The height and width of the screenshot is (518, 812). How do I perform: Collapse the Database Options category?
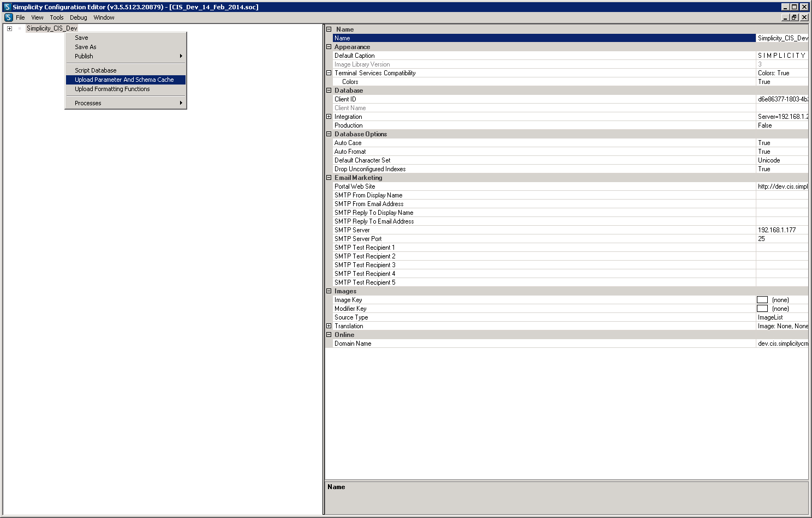click(329, 134)
